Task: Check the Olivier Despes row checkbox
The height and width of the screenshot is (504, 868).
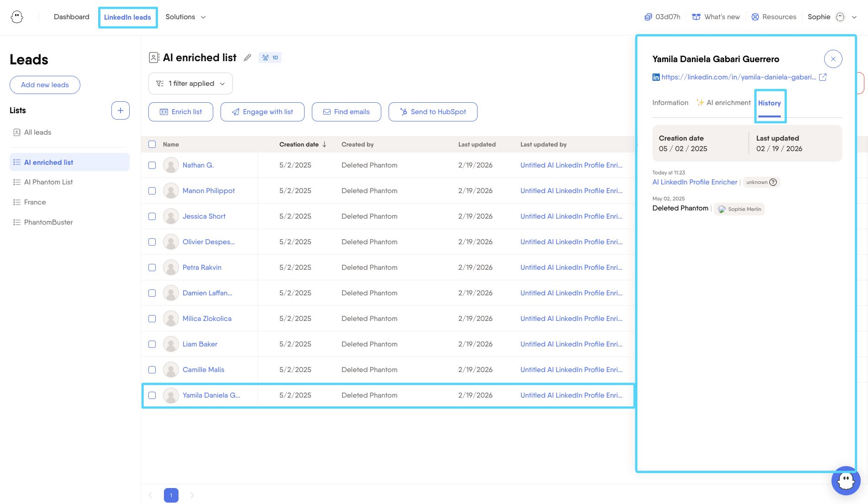Action: pos(152,242)
